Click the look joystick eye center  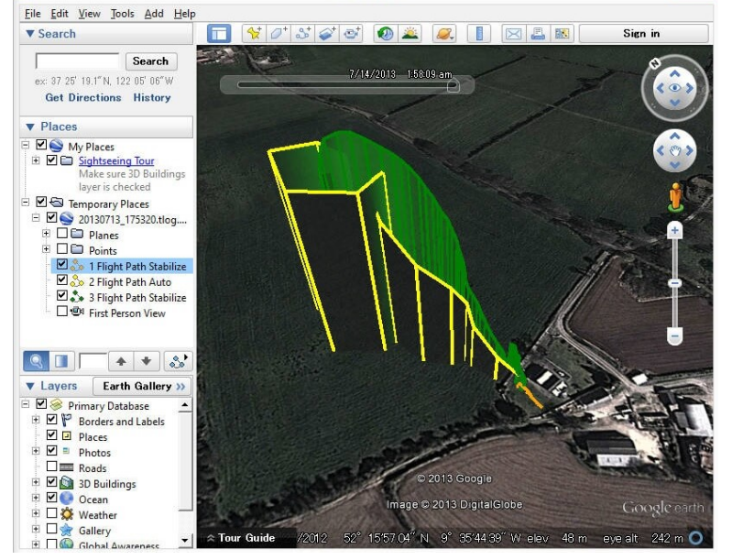point(674,88)
